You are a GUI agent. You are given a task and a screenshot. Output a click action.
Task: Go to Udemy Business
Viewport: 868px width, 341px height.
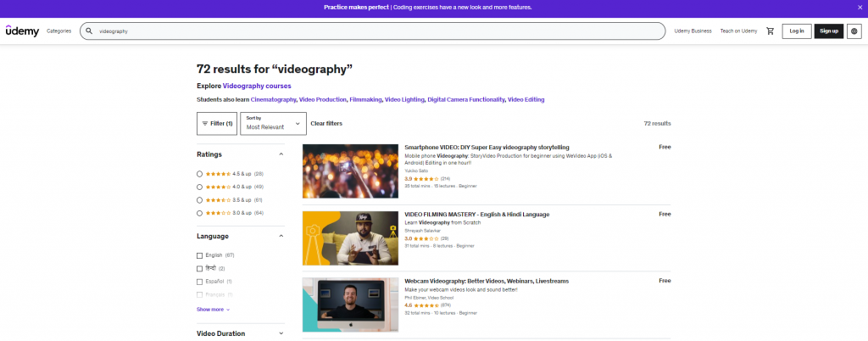click(693, 31)
